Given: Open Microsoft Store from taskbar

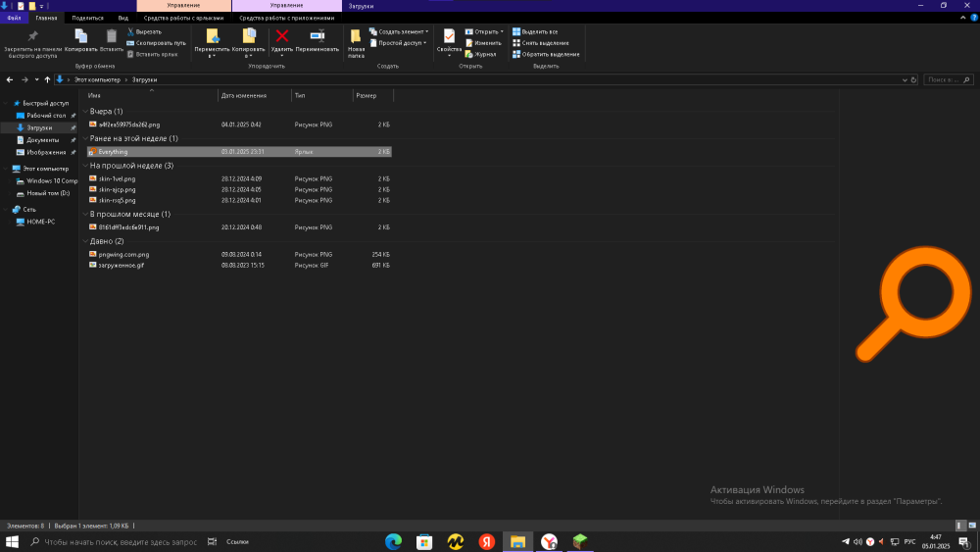Looking at the screenshot, I should 424,541.
